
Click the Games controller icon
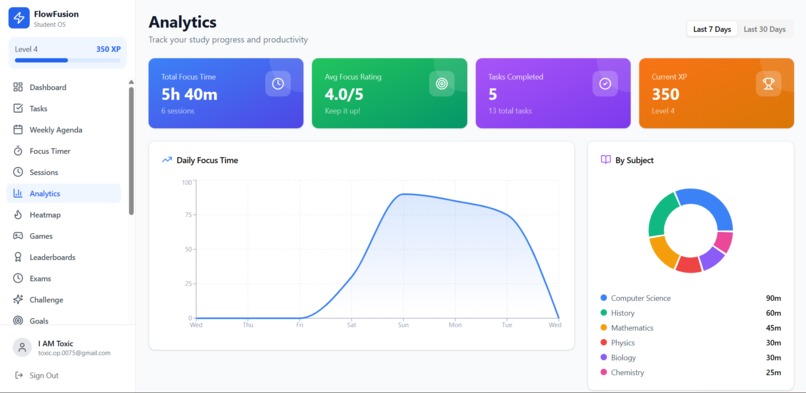[18, 236]
